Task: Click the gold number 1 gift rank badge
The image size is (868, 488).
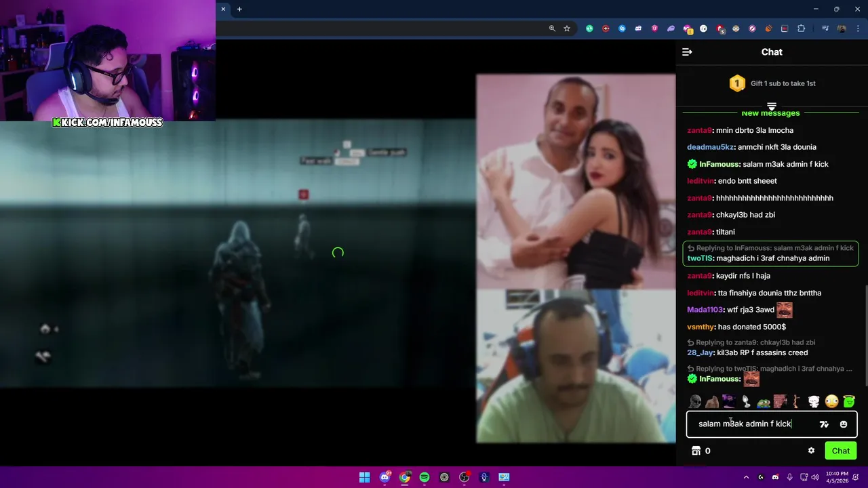Action: click(737, 83)
